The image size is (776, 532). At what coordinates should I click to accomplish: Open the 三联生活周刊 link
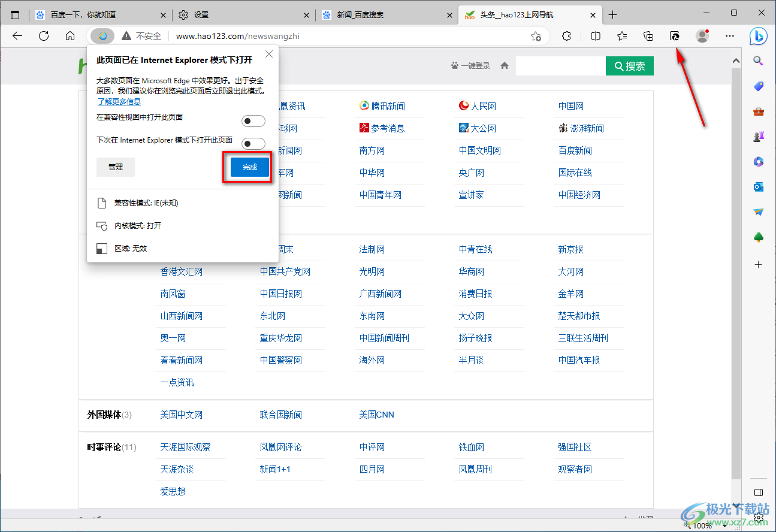[583, 338]
